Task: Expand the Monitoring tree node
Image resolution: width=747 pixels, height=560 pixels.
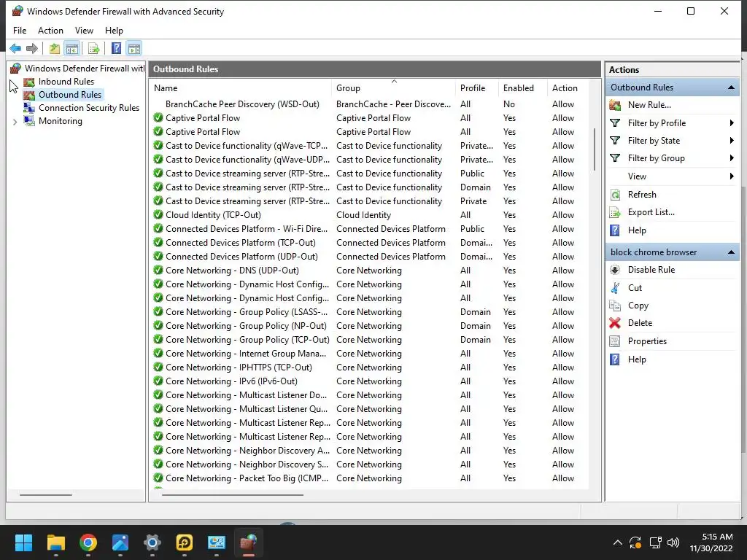Action: click(15, 122)
